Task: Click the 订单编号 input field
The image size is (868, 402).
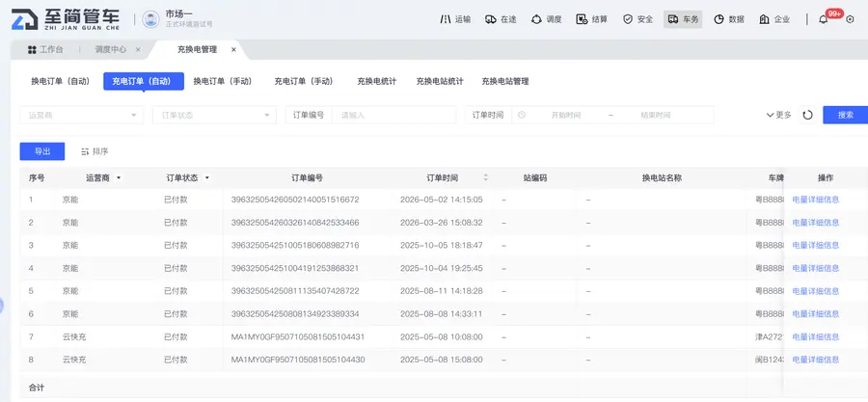Action: pos(393,115)
